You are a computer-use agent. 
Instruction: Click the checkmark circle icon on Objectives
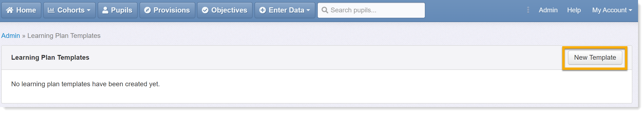pyautogui.click(x=205, y=10)
